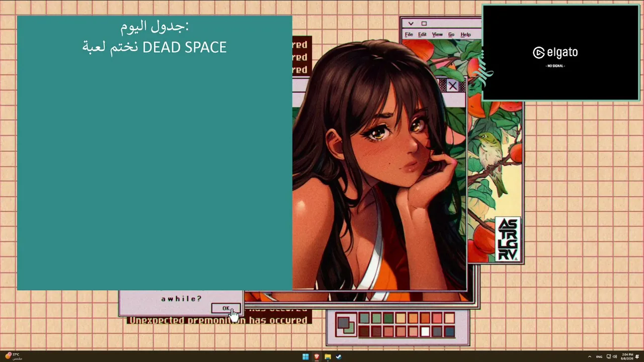Choose the coral red swatch in the top row
The width and height of the screenshot is (644, 362).
[437, 318]
